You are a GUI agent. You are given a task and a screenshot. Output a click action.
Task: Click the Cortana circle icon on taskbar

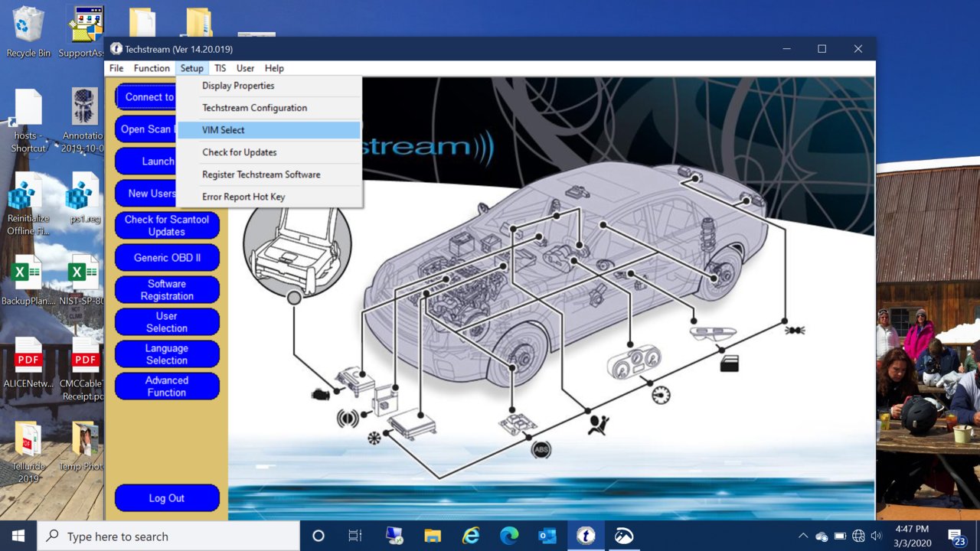coord(318,536)
